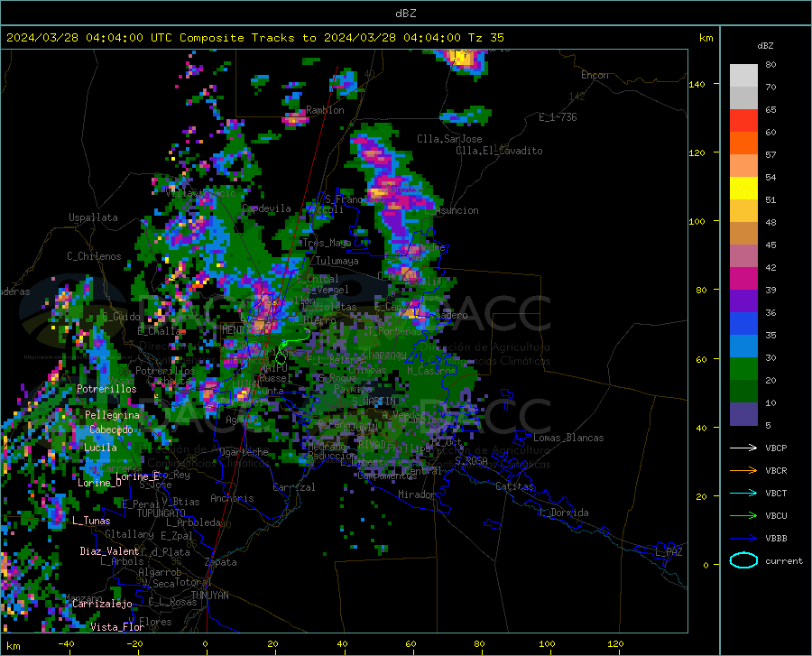The width and height of the screenshot is (812, 656).
Task: Click the orange VBCR arrow legend icon
Action: [743, 470]
